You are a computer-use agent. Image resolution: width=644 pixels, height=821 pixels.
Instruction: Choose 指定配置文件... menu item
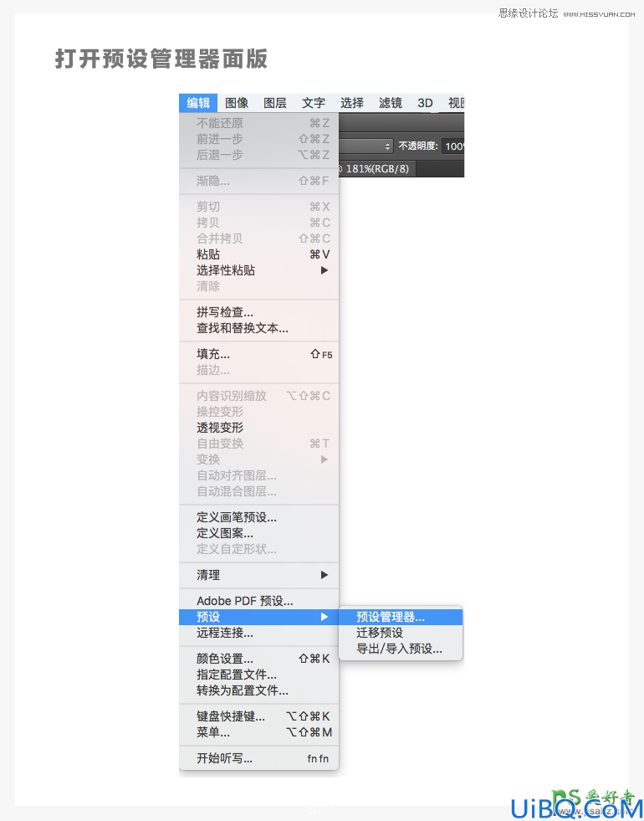click(x=259, y=675)
